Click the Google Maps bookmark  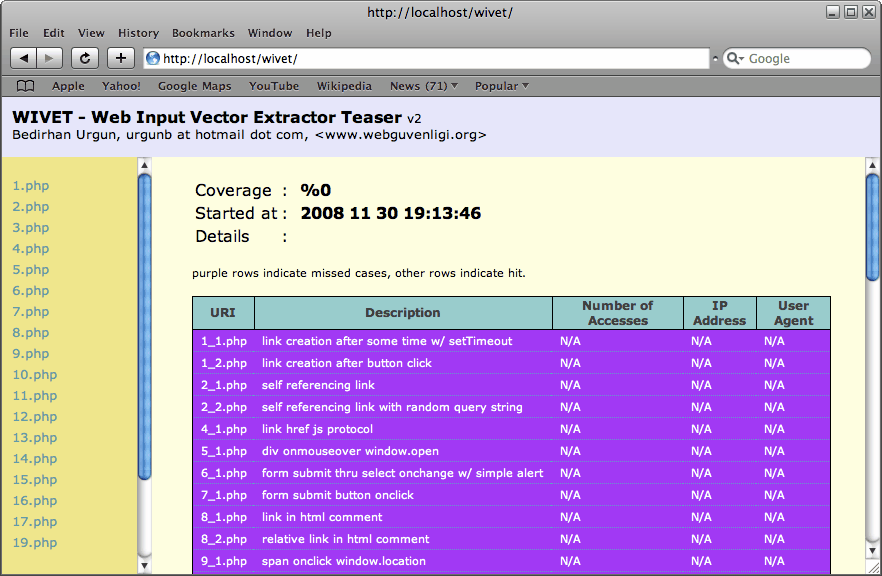[x=194, y=86]
